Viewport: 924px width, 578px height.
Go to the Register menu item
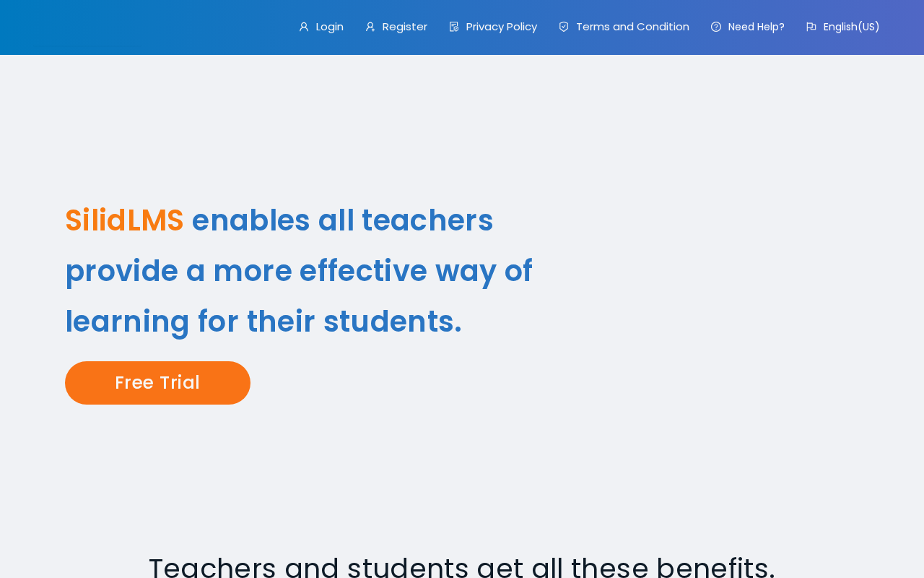404,27
